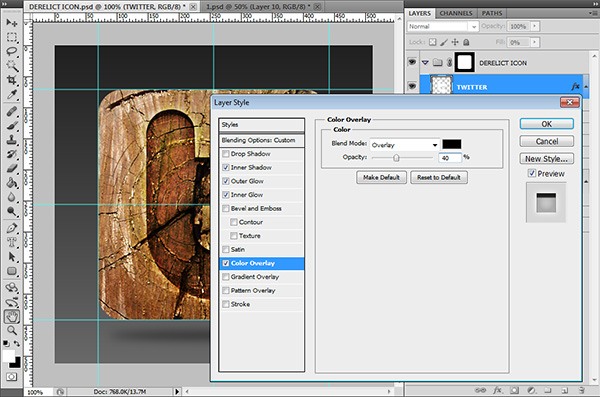Select the Type tool
Screen dimensions: 600x397
(x=11, y=242)
